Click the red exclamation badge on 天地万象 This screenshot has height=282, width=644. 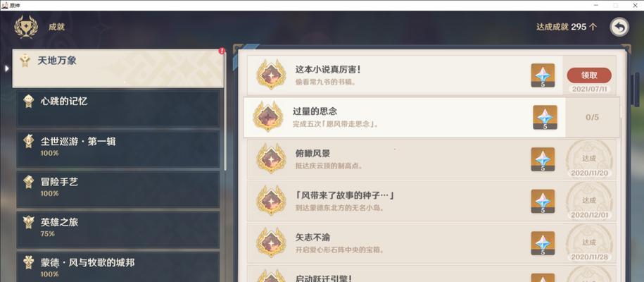tap(222, 51)
